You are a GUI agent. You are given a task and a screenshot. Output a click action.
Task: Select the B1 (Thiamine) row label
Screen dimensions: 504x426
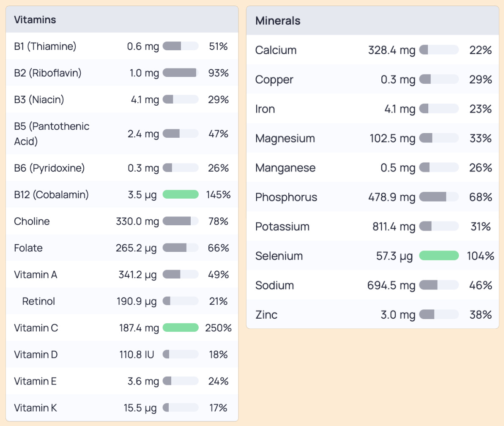(45, 46)
